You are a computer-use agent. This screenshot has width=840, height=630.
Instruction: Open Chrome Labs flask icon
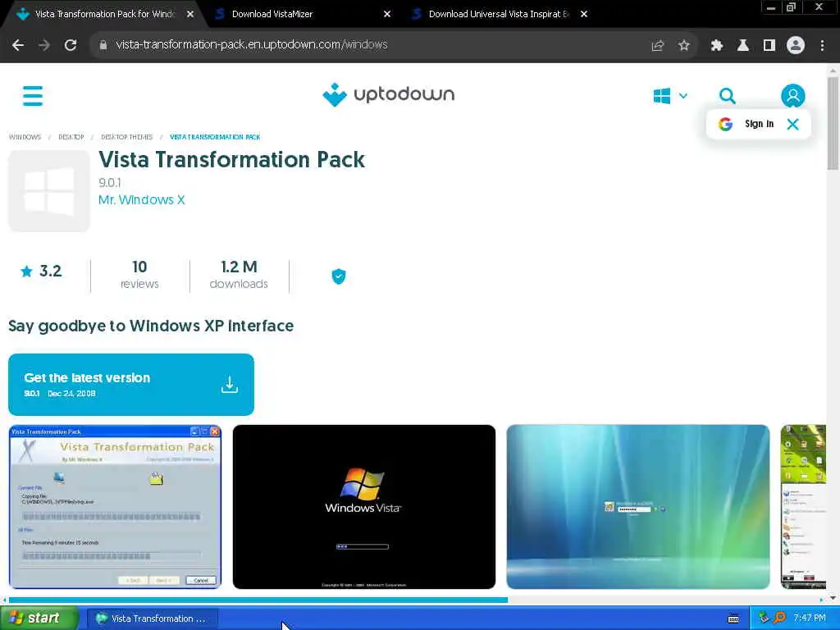(x=743, y=46)
